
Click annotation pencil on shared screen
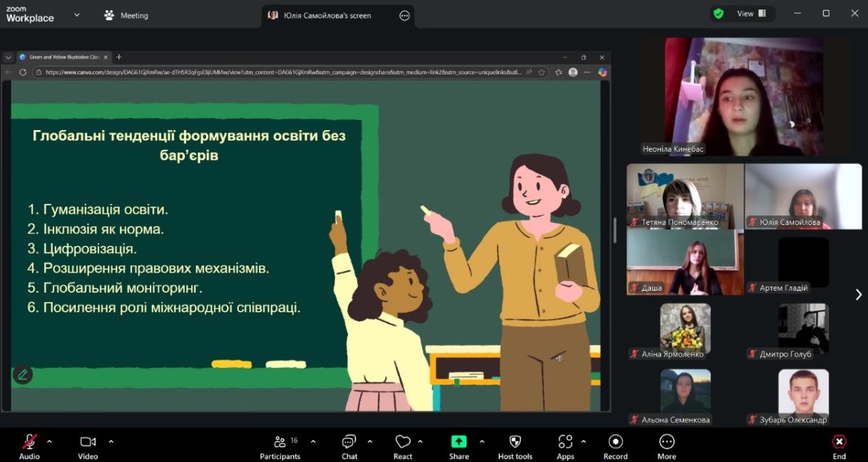pos(22,375)
